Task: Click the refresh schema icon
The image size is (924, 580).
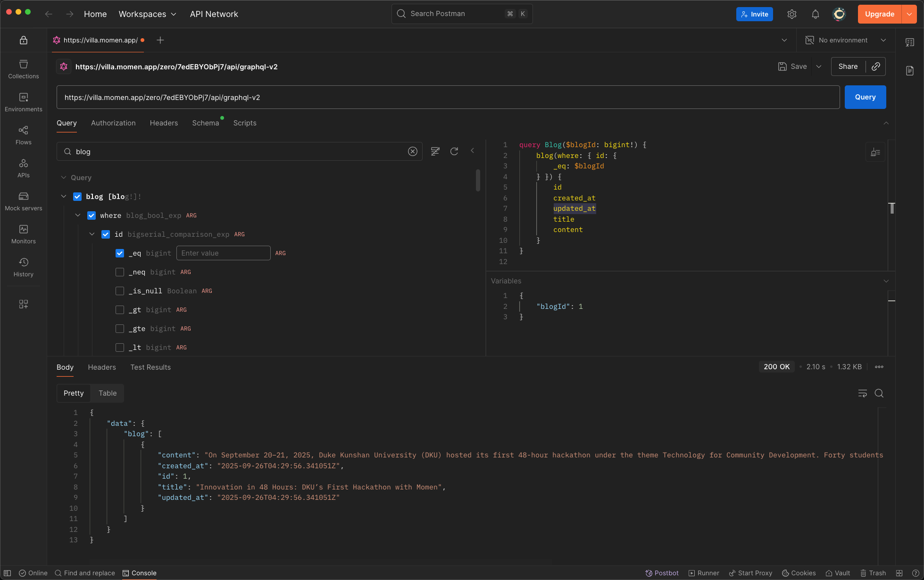Action: coord(454,151)
